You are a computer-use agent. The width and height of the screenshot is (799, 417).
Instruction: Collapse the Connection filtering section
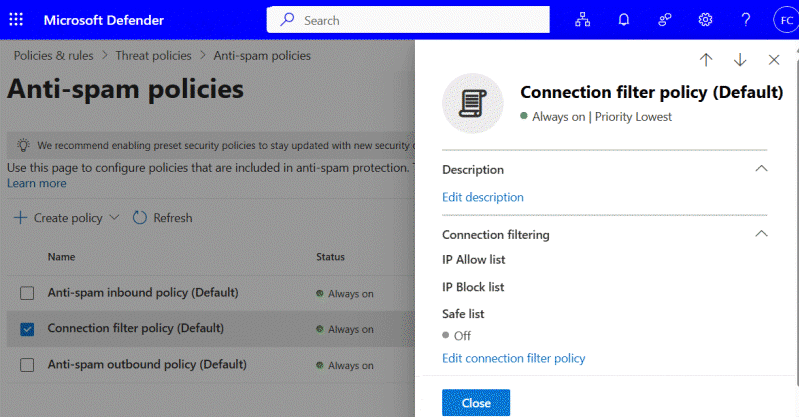[x=761, y=234]
